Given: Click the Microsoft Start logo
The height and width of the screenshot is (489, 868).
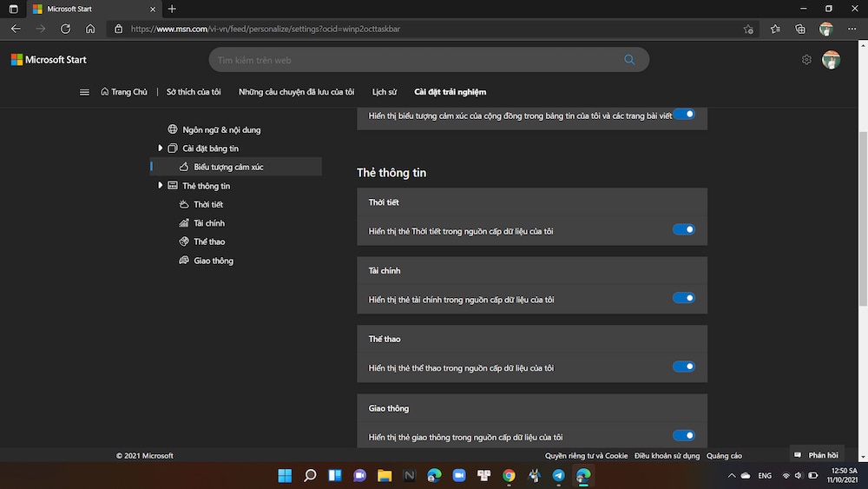Looking at the screenshot, I should (x=49, y=60).
